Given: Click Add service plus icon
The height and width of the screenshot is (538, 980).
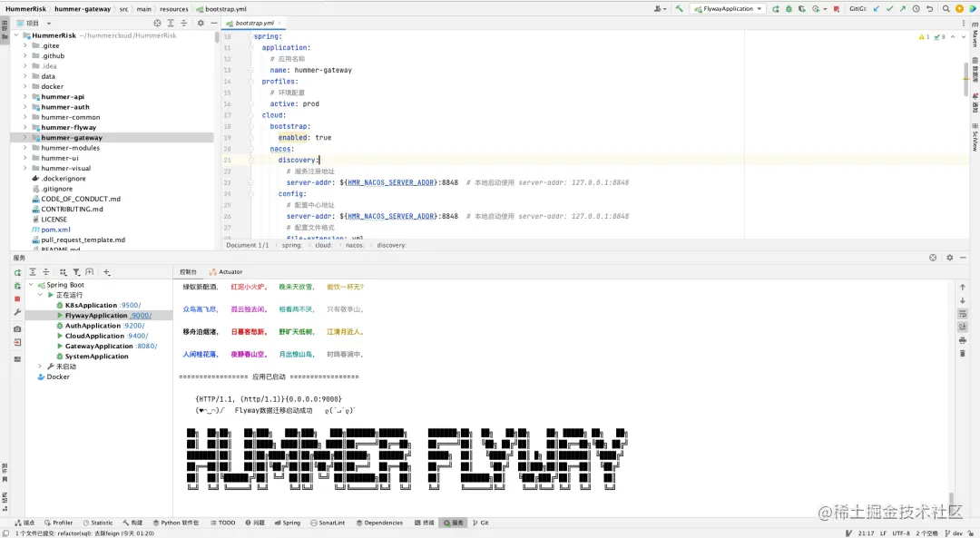Looking at the screenshot, I should [x=107, y=272].
